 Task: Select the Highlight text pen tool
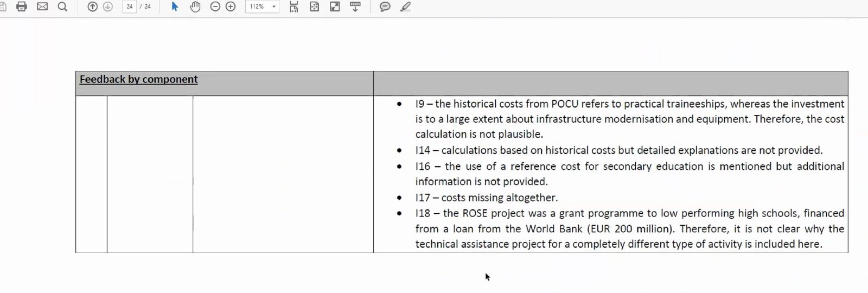pyautogui.click(x=405, y=7)
